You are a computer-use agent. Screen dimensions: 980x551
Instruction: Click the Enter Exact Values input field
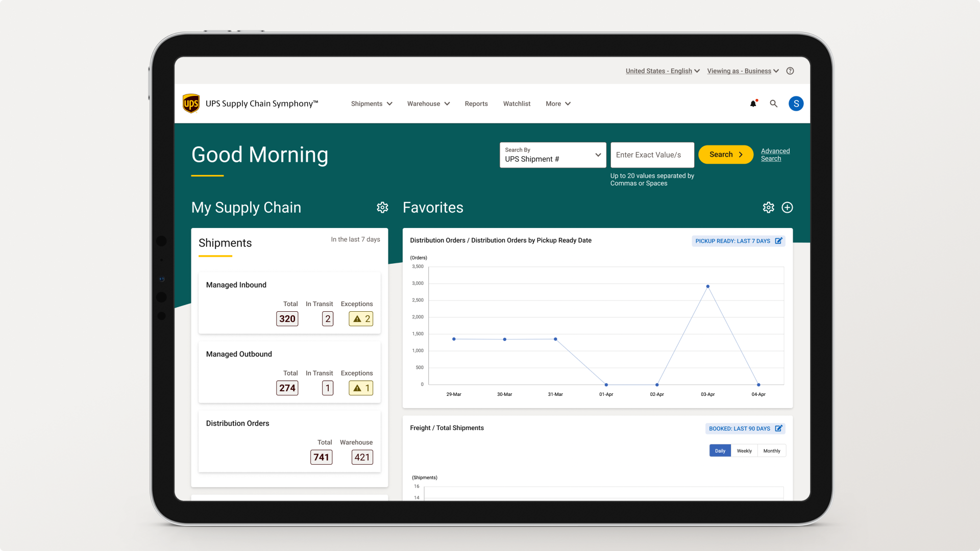651,154
